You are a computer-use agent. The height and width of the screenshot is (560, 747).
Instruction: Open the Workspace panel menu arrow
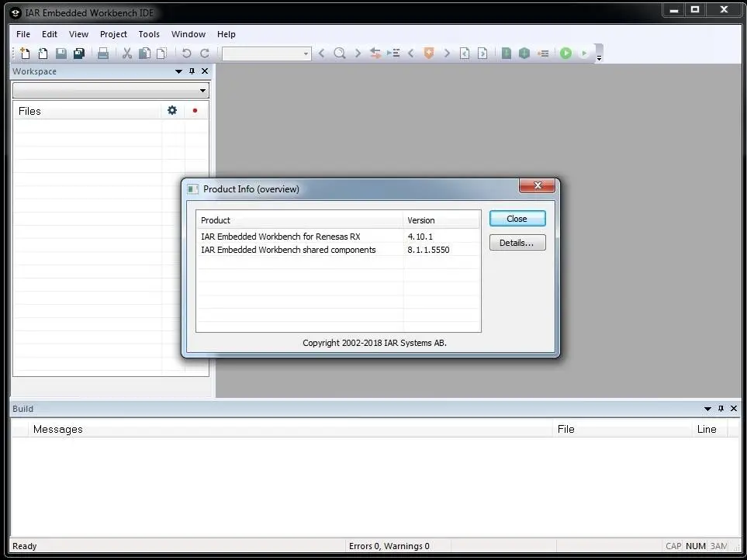coord(178,71)
